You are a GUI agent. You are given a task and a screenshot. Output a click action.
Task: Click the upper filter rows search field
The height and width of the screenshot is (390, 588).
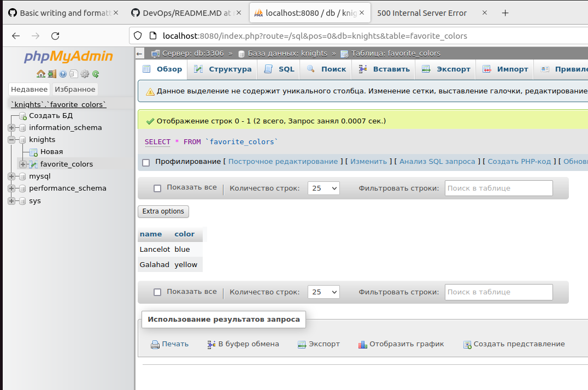pos(498,188)
